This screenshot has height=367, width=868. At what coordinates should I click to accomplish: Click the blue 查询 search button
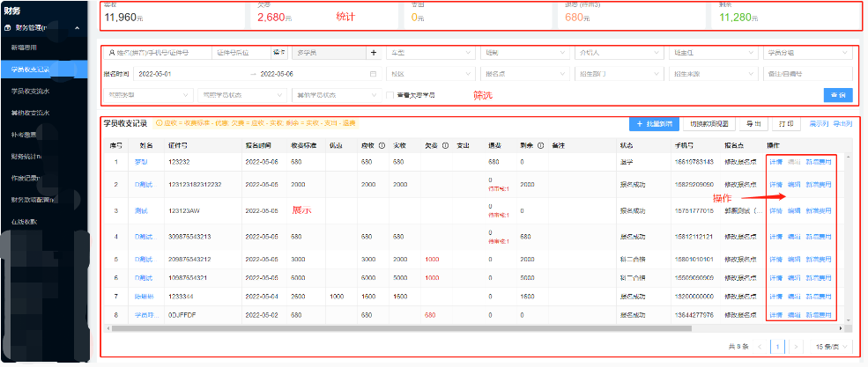(836, 94)
